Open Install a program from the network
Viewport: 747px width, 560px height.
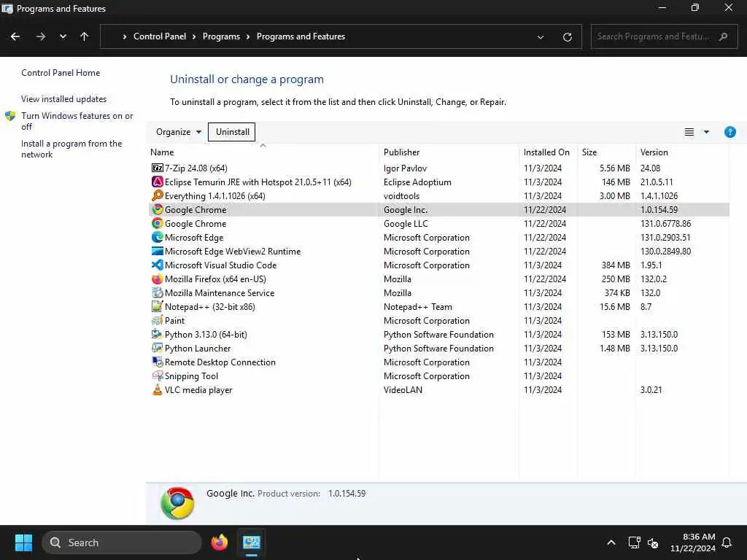coord(71,149)
